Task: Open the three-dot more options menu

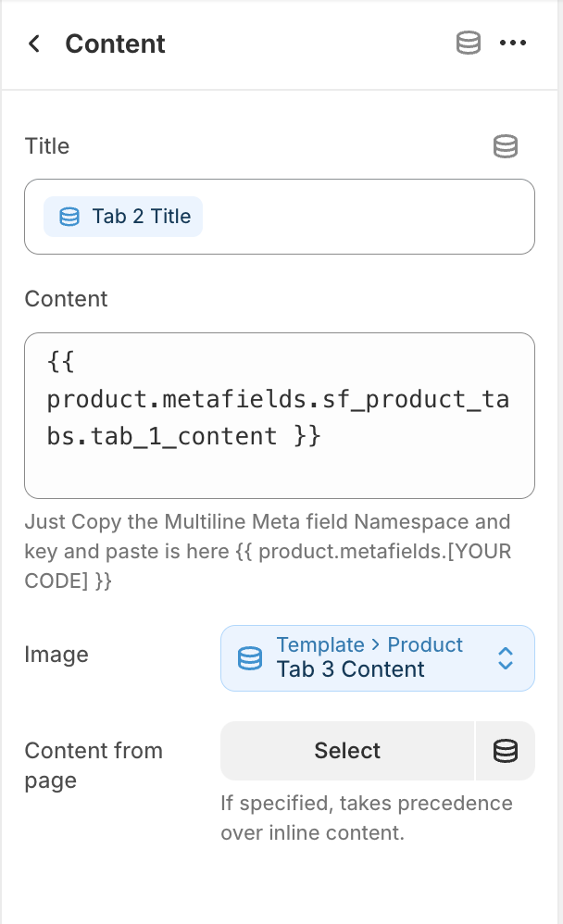Action: [512, 44]
